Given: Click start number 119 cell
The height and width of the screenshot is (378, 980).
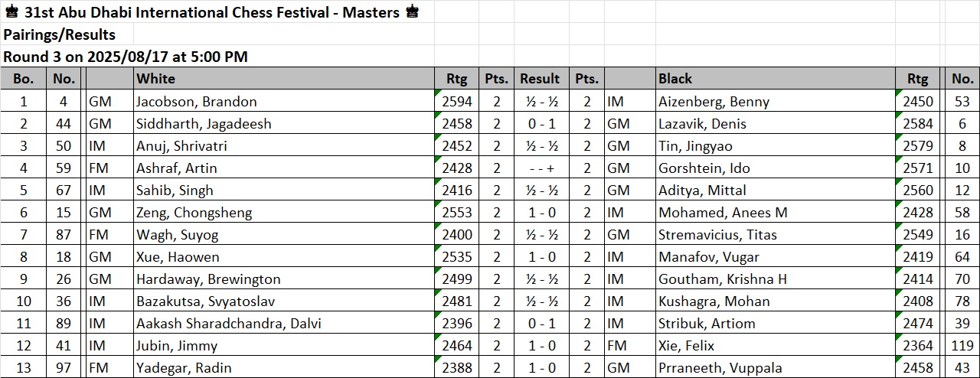Looking at the screenshot, I should click(x=962, y=346).
